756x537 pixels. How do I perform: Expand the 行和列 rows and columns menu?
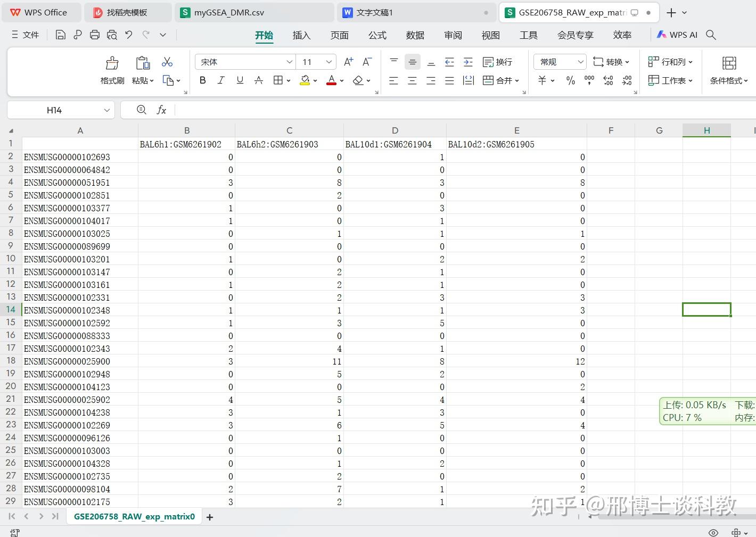pyautogui.click(x=670, y=61)
